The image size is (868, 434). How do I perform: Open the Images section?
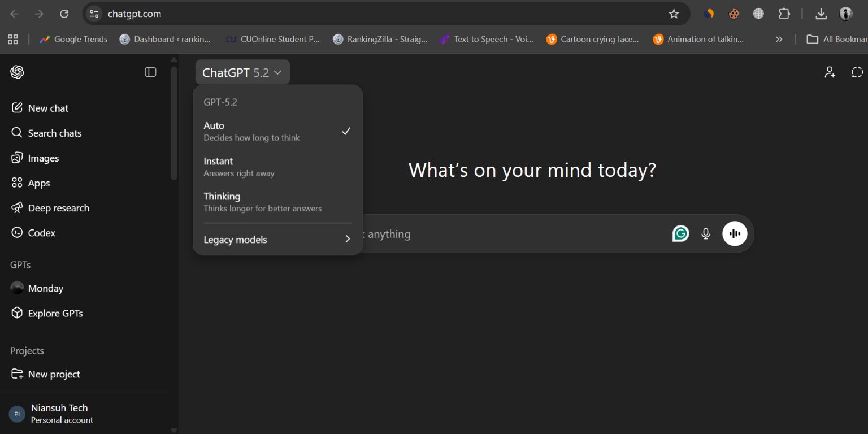tap(44, 158)
